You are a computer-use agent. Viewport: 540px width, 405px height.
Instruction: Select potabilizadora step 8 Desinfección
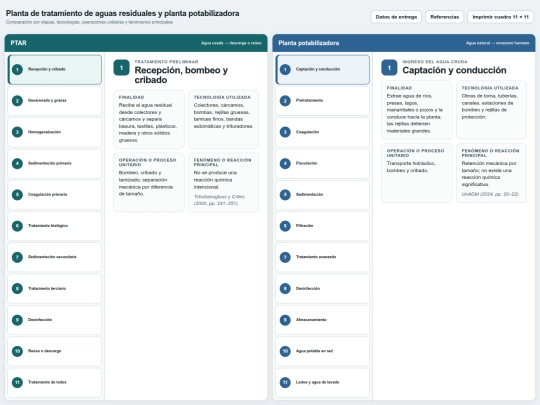click(323, 289)
